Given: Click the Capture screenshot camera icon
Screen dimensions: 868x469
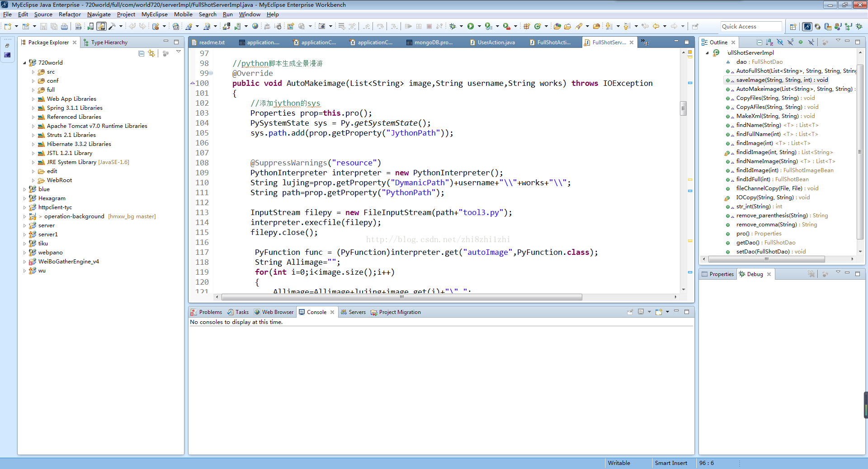Looking at the screenshot, I should click(x=322, y=26).
